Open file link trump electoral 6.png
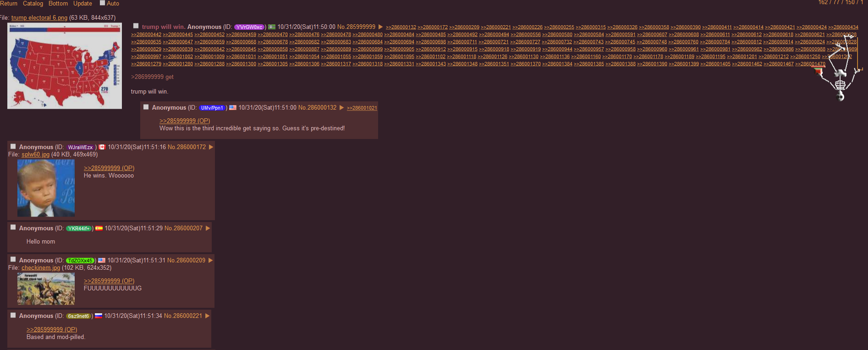 pos(39,17)
